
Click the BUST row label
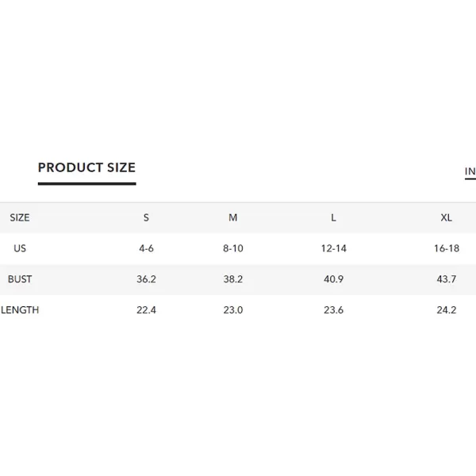coord(20,279)
